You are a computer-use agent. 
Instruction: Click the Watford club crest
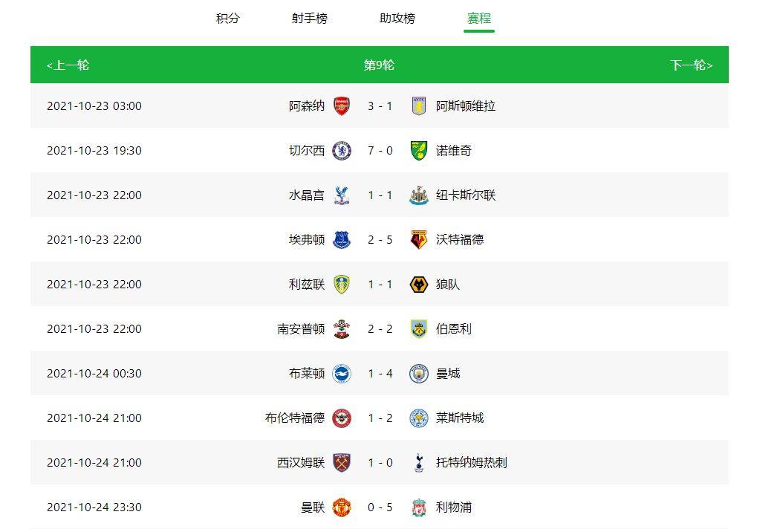coord(418,239)
